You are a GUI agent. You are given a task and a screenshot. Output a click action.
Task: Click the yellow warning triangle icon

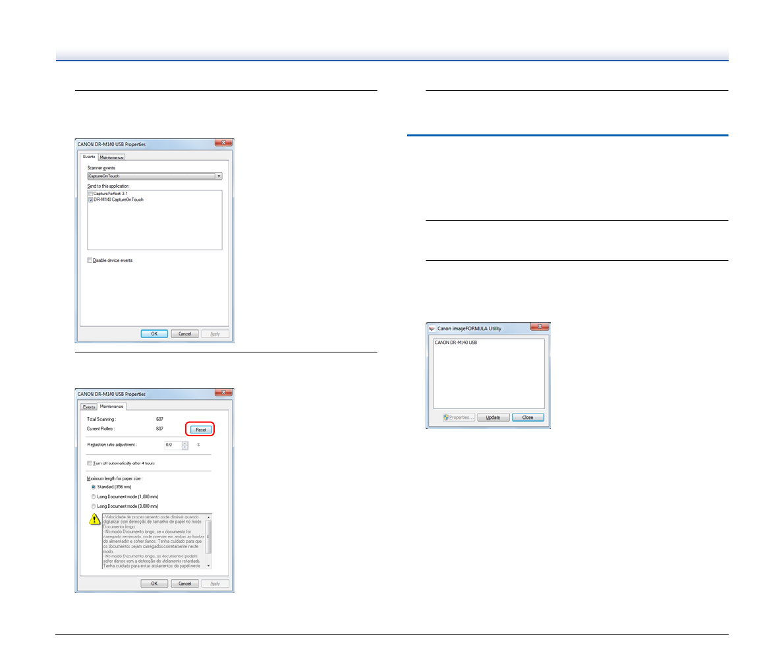(95, 519)
